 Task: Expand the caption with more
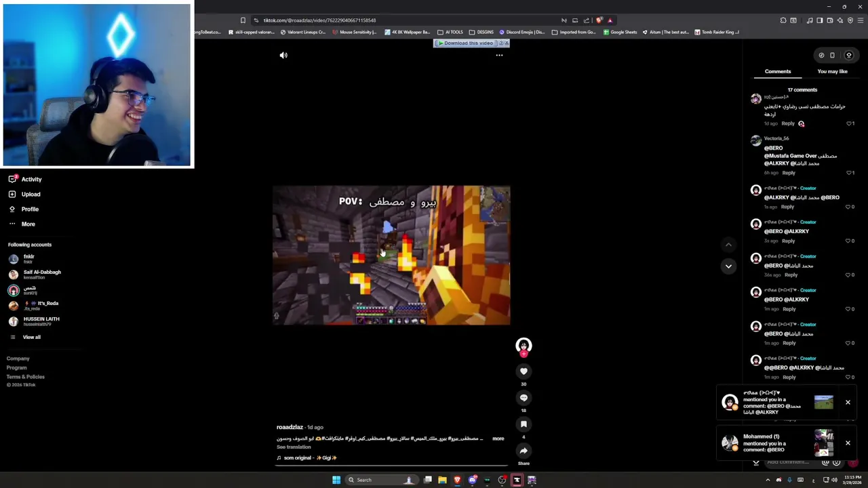tap(498, 439)
